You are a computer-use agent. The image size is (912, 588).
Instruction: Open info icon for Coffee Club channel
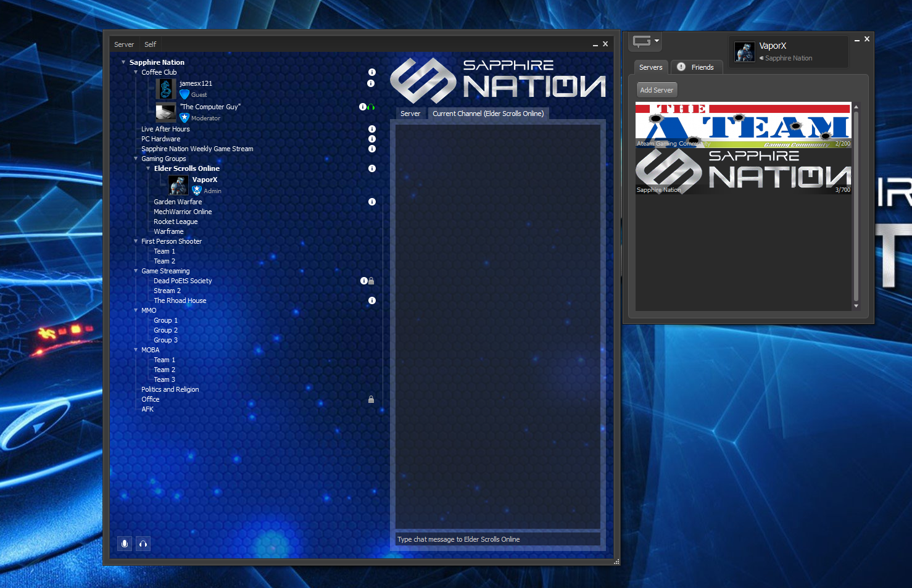[372, 72]
